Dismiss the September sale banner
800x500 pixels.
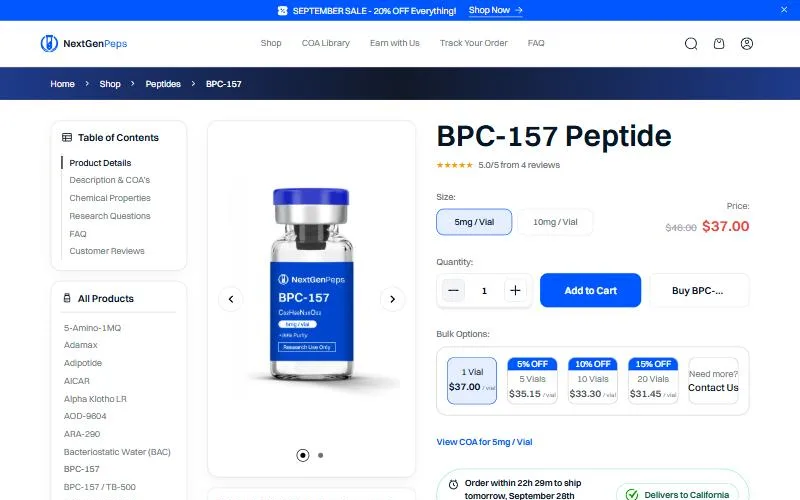pos(784,10)
